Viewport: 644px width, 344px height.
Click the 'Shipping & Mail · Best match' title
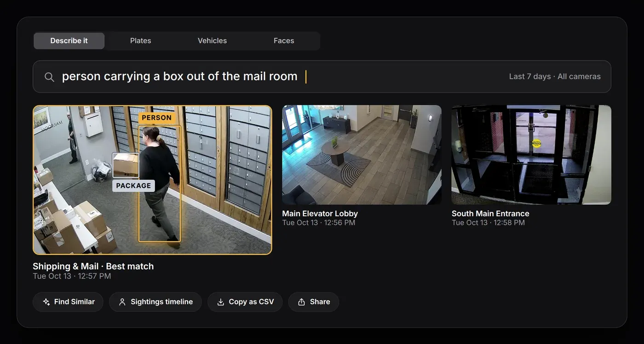93,266
